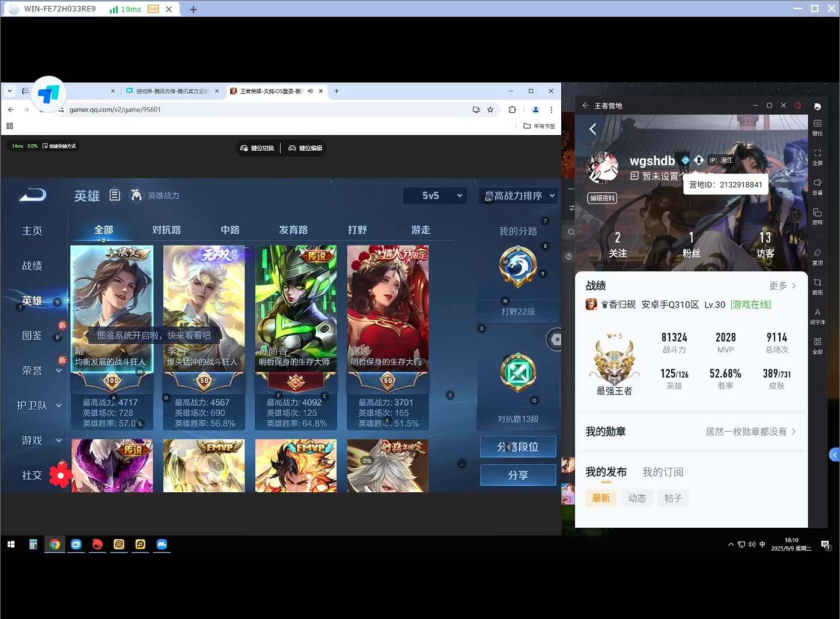
Task: Expand Chrome tab search dropdown
Action: 10,91
